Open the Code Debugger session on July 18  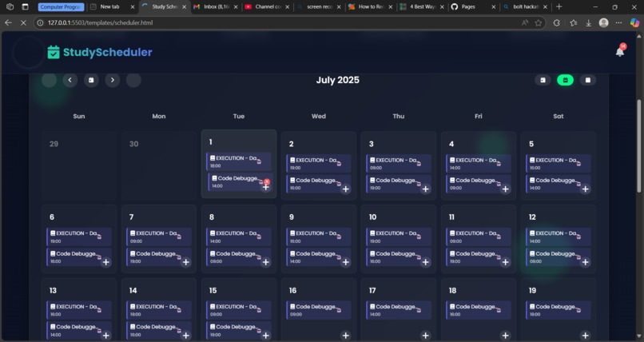(x=479, y=310)
